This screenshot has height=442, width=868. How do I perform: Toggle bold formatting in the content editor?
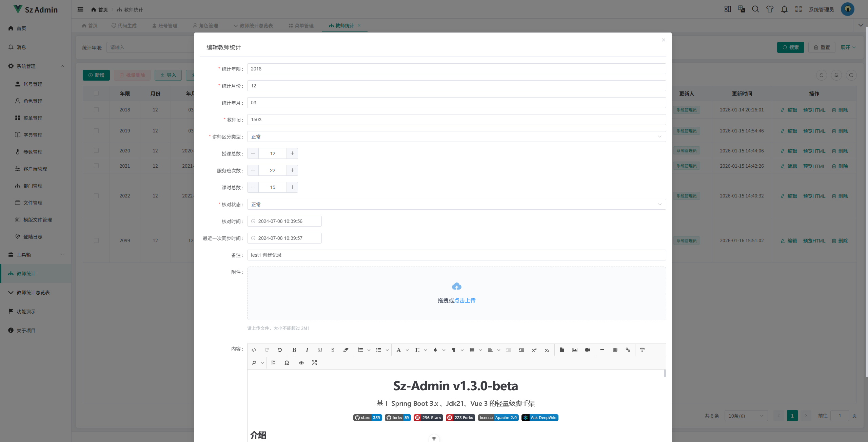(x=294, y=350)
